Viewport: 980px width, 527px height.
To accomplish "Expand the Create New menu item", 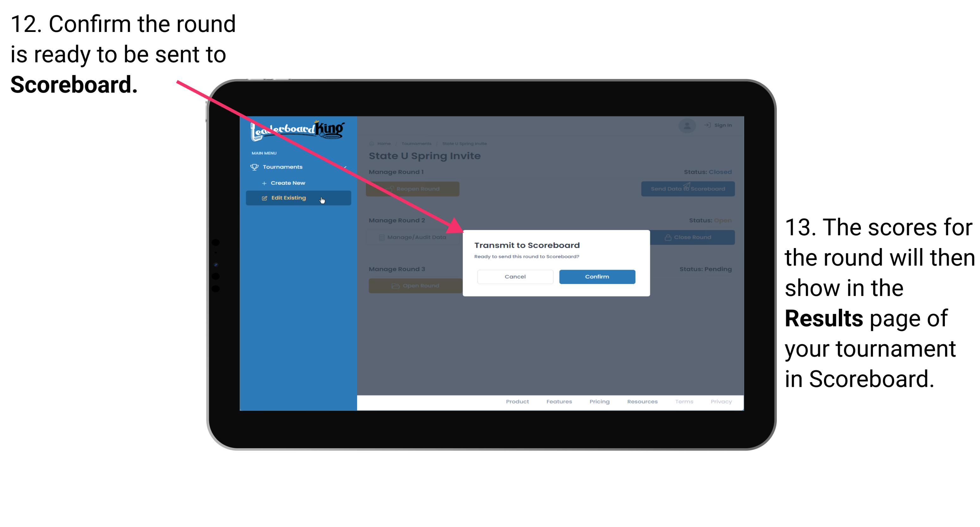I will point(288,183).
